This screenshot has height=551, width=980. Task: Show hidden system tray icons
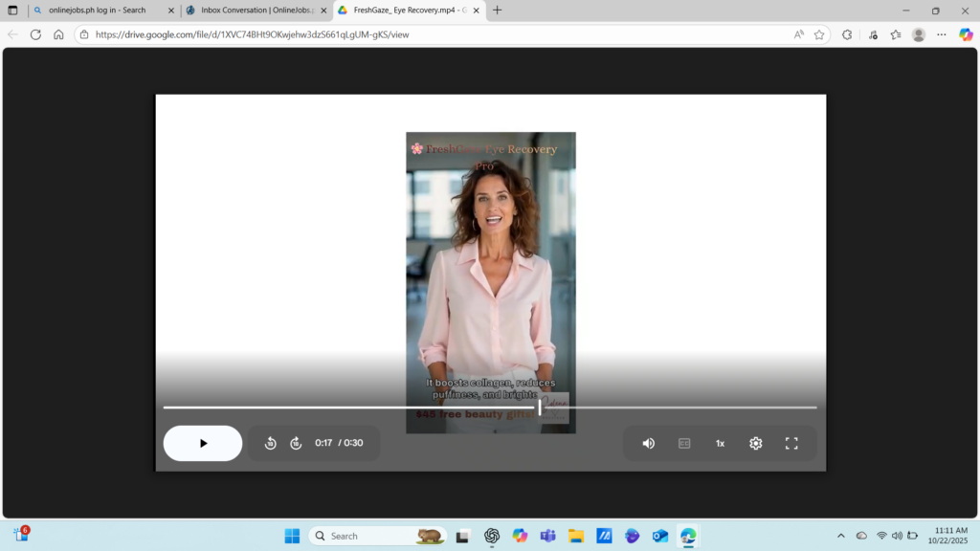tap(841, 536)
